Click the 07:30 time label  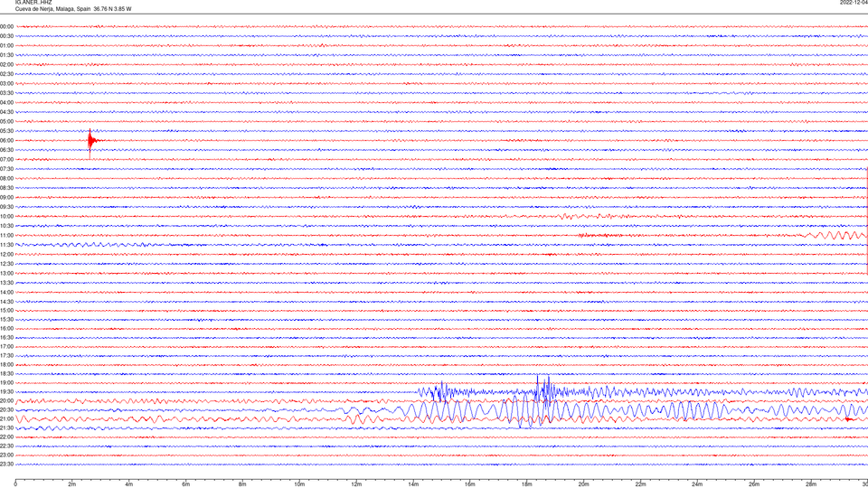tap(6, 169)
